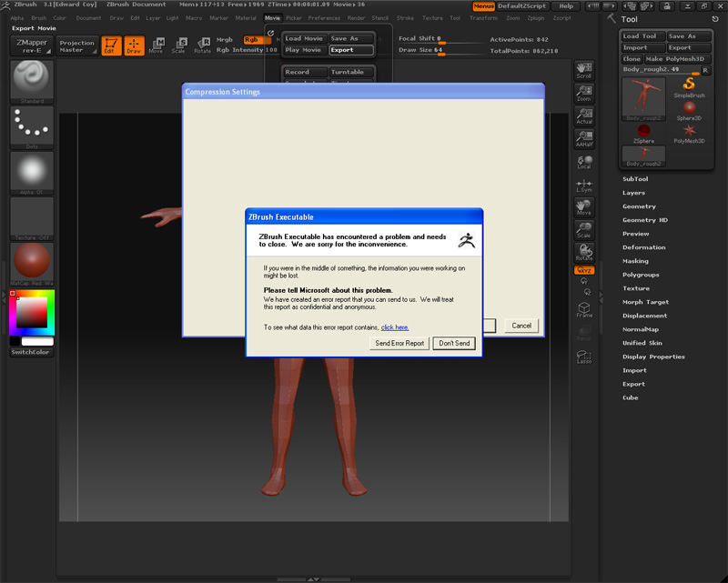Open the Dots stroke selector
Screen dimensions: 728x583
[x=32, y=127]
